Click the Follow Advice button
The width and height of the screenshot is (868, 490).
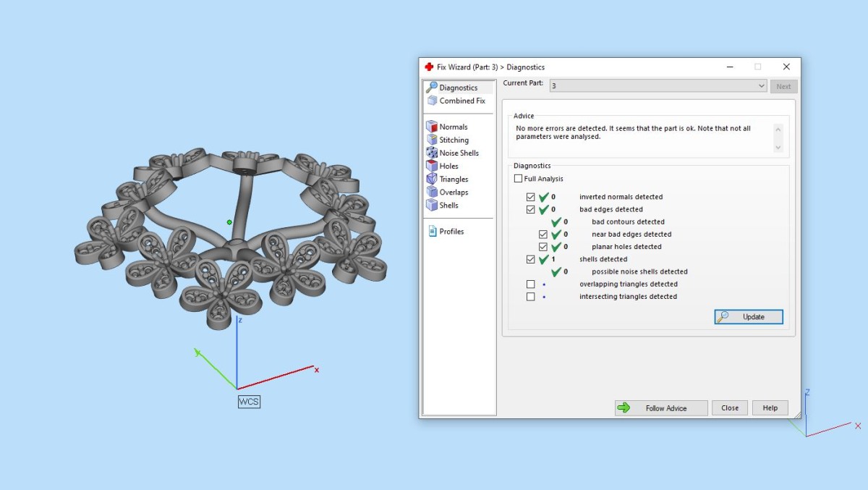click(x=661, y=408)
